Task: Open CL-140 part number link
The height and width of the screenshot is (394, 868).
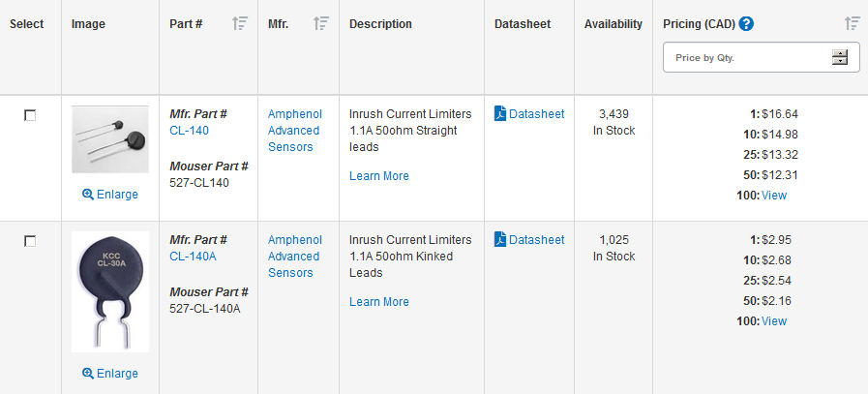Action: tap(190, 131)
